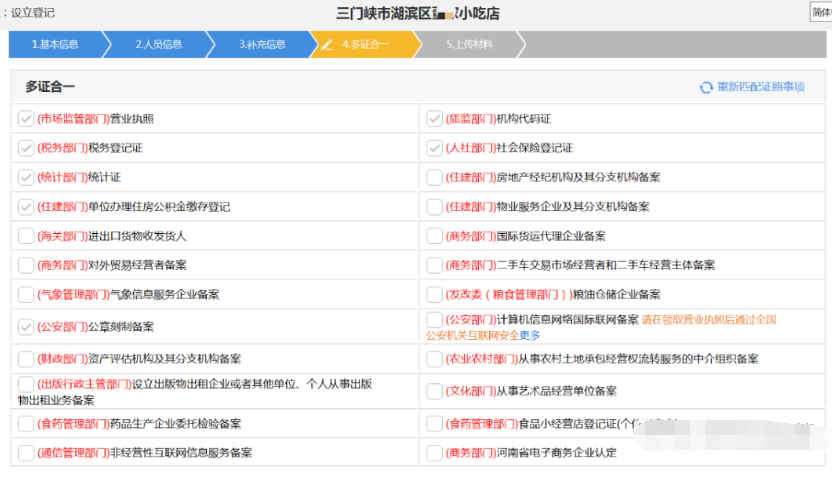
Task: Check 国际货运代理企业备案 checkbox
Action: tap(434, 236)
